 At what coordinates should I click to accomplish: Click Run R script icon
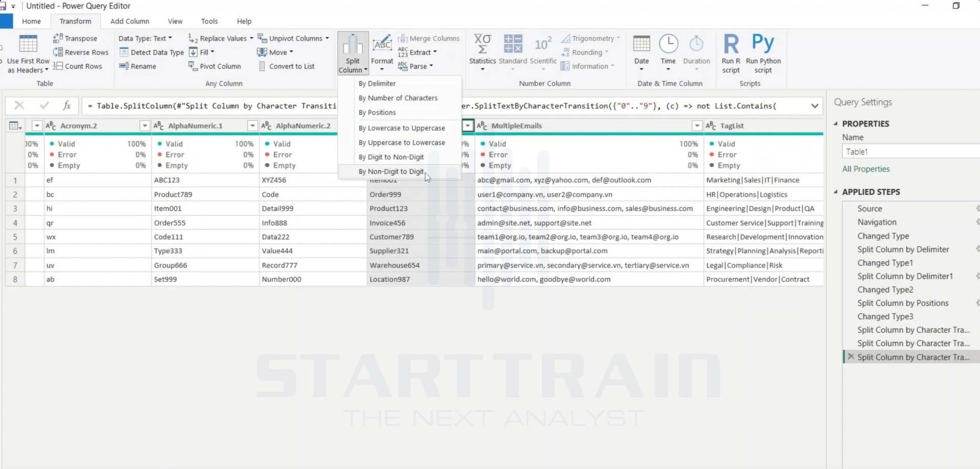tap(731, 44)
